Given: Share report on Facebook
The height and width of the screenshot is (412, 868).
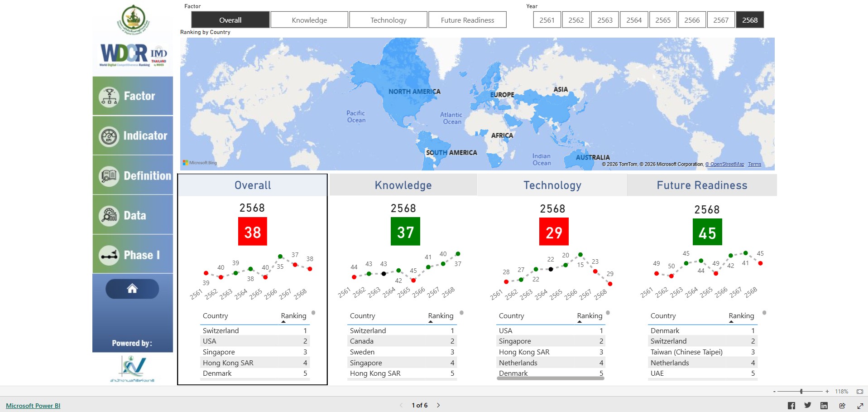Looking at the screenshot, I should pos(791,406).
